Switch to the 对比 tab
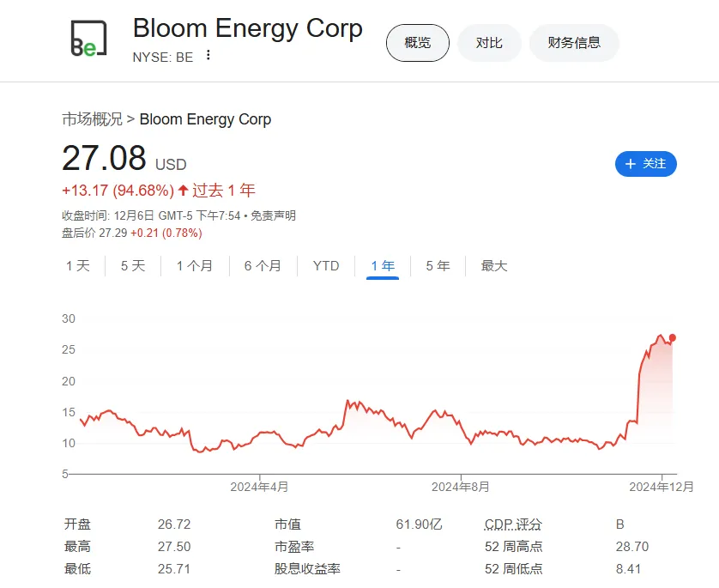 click(489, 43)
